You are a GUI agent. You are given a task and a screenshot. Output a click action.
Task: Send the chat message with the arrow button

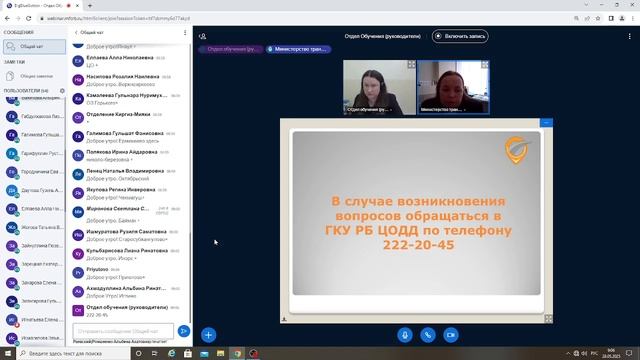(x=184, y=331)
